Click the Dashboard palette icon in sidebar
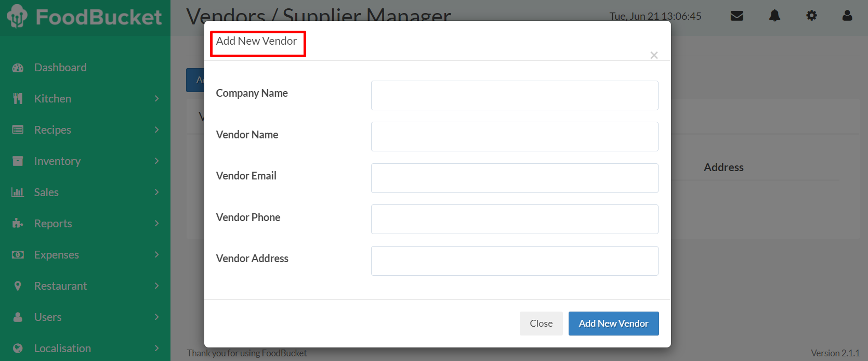Viewport: 868px width, 361px height. 18,68
